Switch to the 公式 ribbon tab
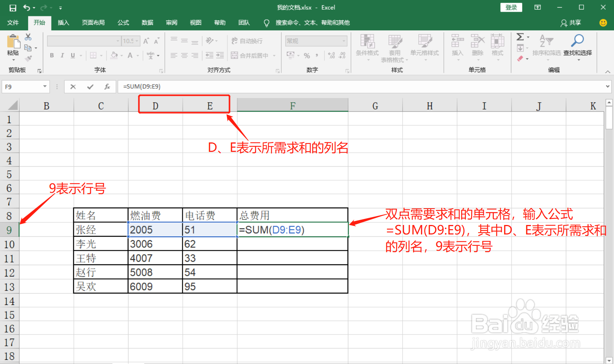The width and height of the screenshot is (614, 364). 123,22
